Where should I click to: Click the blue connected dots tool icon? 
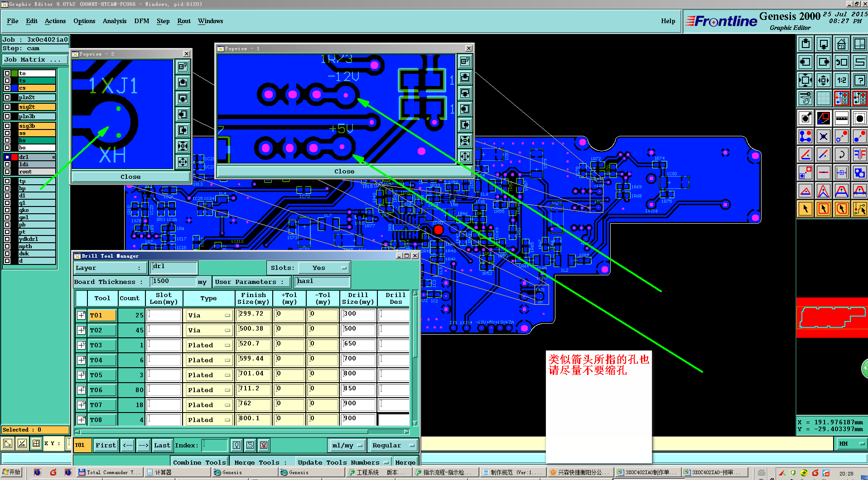tap(805, 136)
